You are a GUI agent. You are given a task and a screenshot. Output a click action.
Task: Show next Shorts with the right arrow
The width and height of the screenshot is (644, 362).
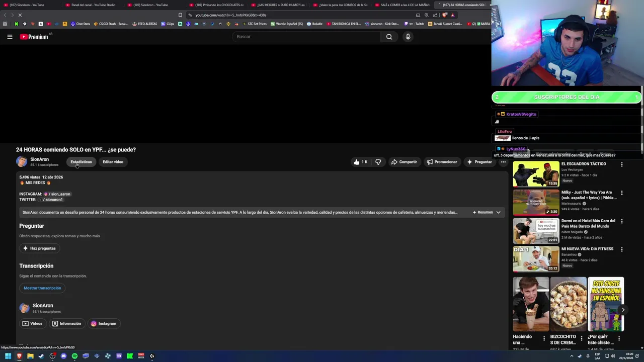tap(623, 310)
